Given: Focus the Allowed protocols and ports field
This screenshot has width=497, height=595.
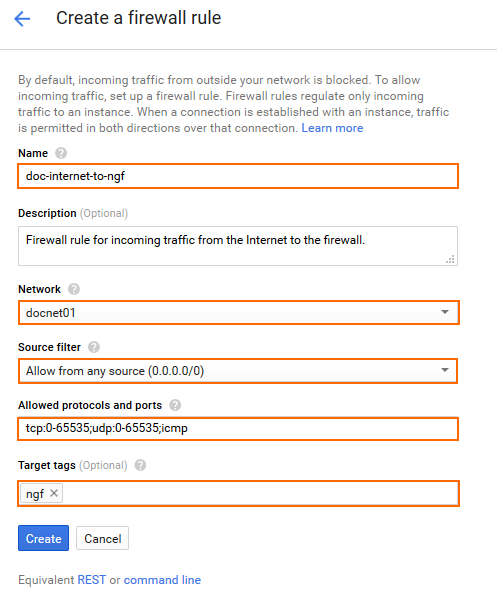Looking at the screenshot, I should pos(238,429).
